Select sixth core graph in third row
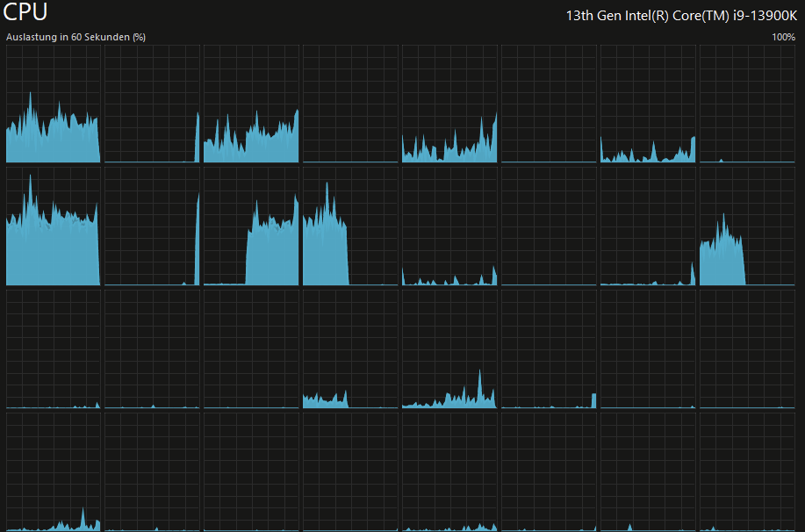 pyautogui.click(x=549, y=349)
